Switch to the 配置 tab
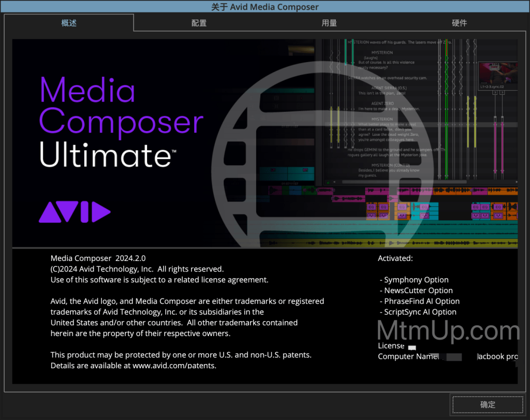This screenshot has height=420, width=530. click(x=199, y=23)
